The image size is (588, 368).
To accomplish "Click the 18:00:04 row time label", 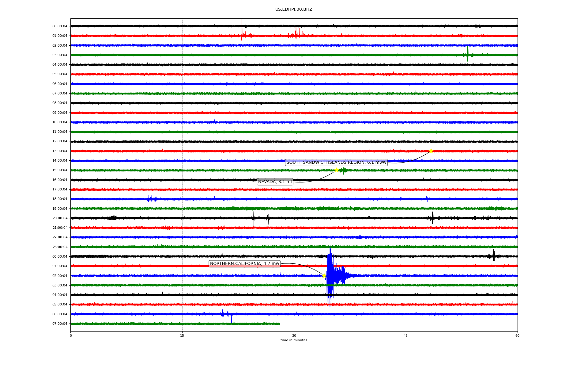I will coord(60,199).
